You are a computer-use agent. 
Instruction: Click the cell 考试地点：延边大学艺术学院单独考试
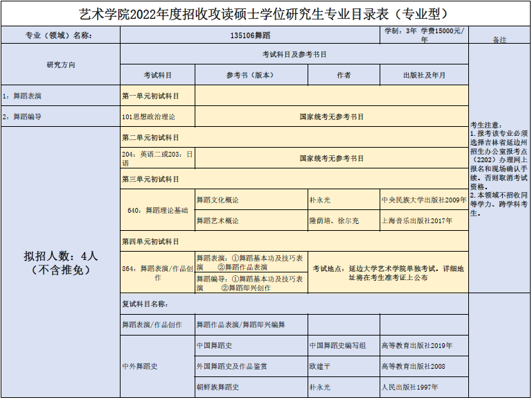point(388,272)
